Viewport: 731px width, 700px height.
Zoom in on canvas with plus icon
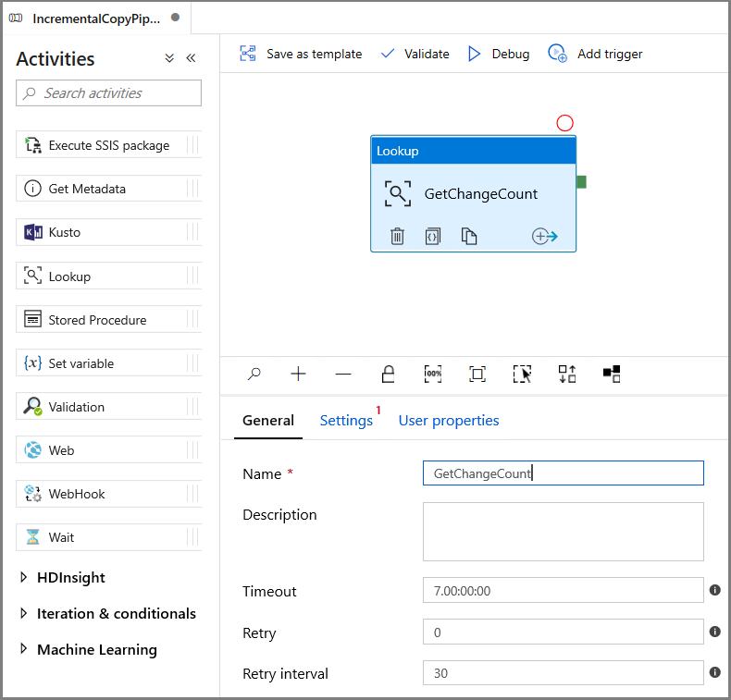click(298, 374)
